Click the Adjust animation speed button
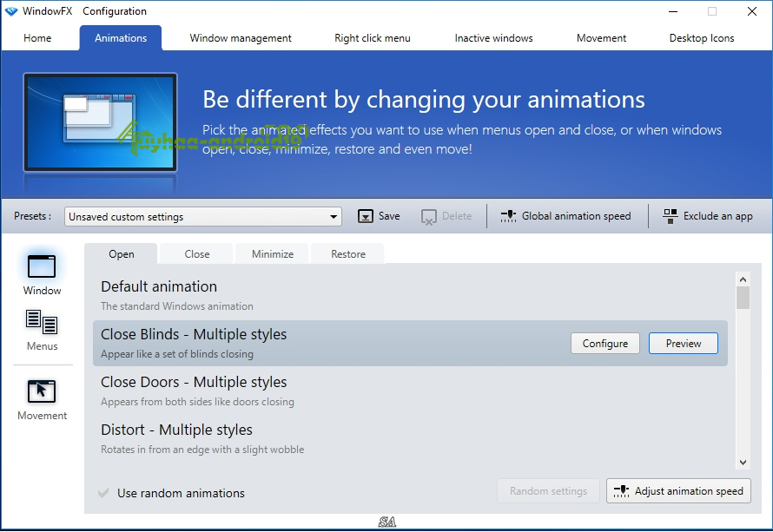 (x=678, y=491)
